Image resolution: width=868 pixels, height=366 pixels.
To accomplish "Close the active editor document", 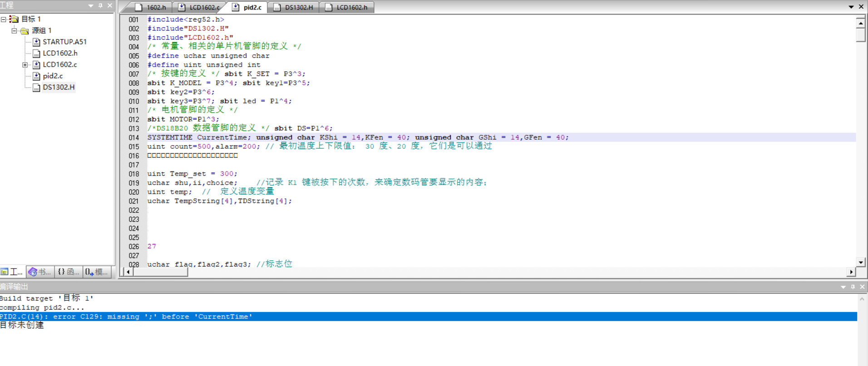I will [861, 7].
